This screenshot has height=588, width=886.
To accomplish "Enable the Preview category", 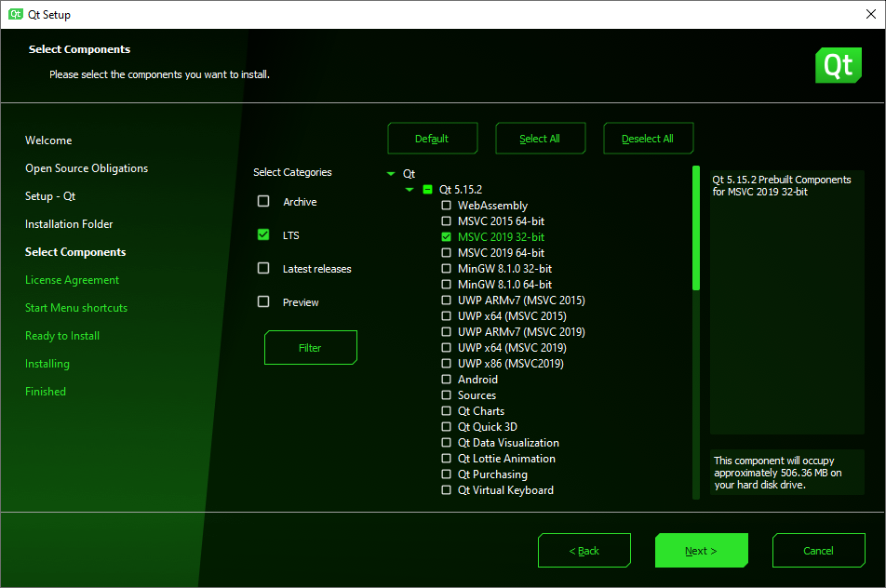I will [263, 301].
